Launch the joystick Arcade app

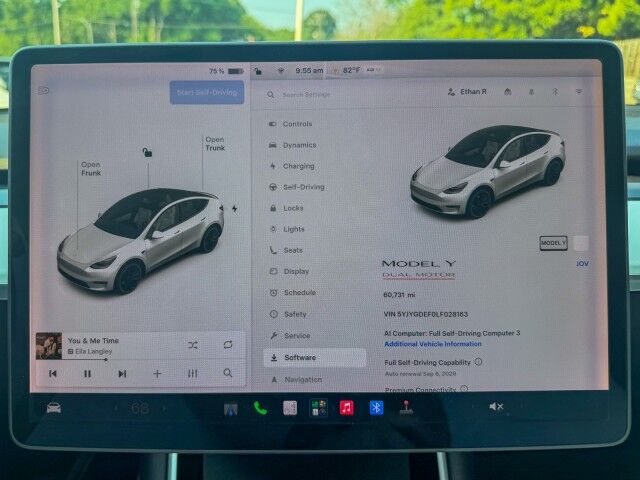point(406,407)
